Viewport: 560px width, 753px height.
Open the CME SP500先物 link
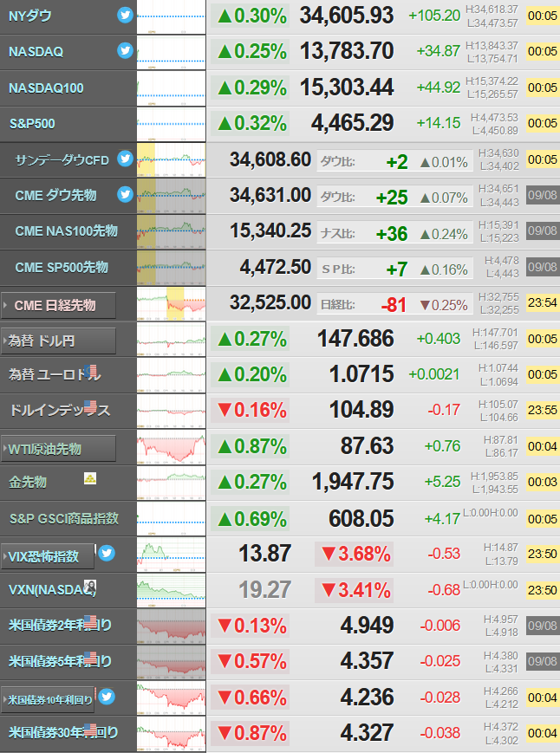tap(62, 267)
